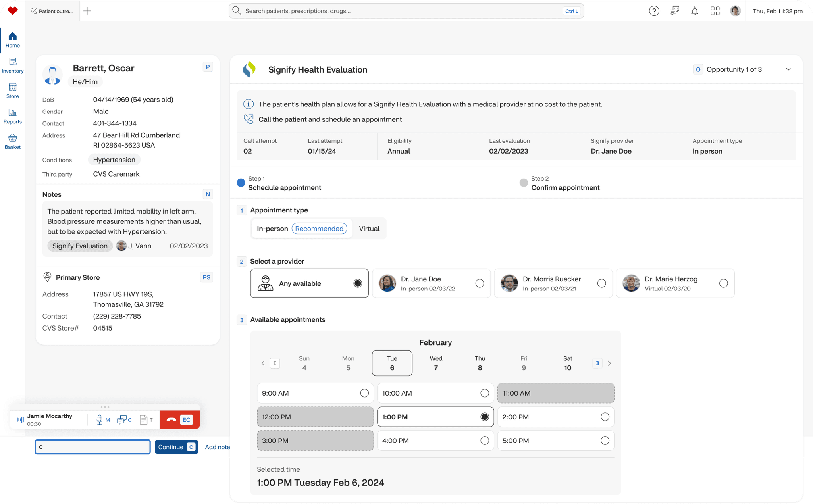This screenshot has width=813, height=504.
Task: Open the notifications bell
Action: (694, 11)
